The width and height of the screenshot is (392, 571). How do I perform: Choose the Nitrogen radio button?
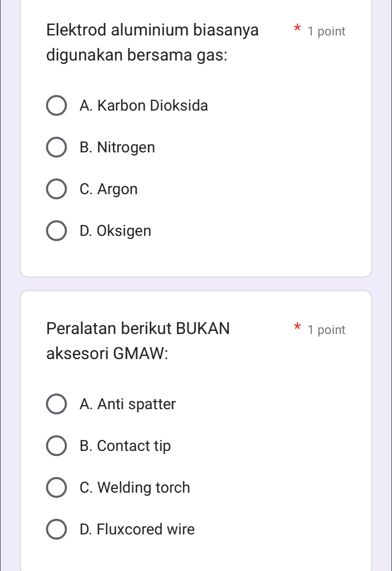[x=56, y=147]
